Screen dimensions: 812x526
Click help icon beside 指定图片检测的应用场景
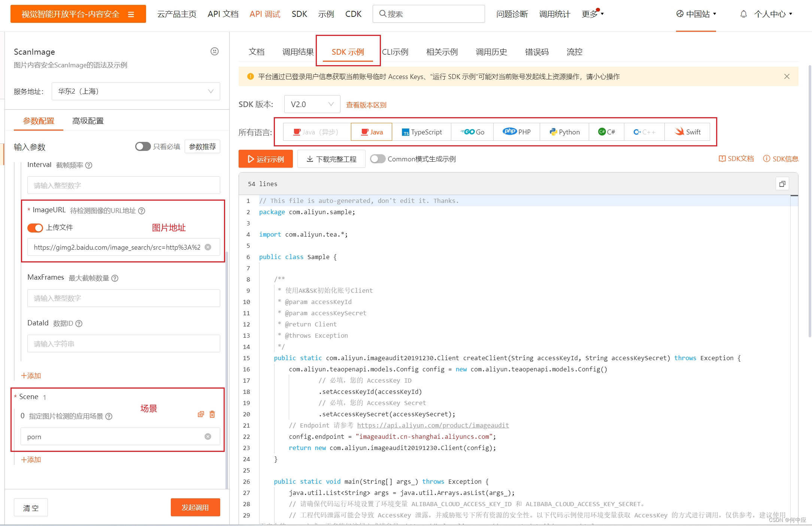[109, 416]
